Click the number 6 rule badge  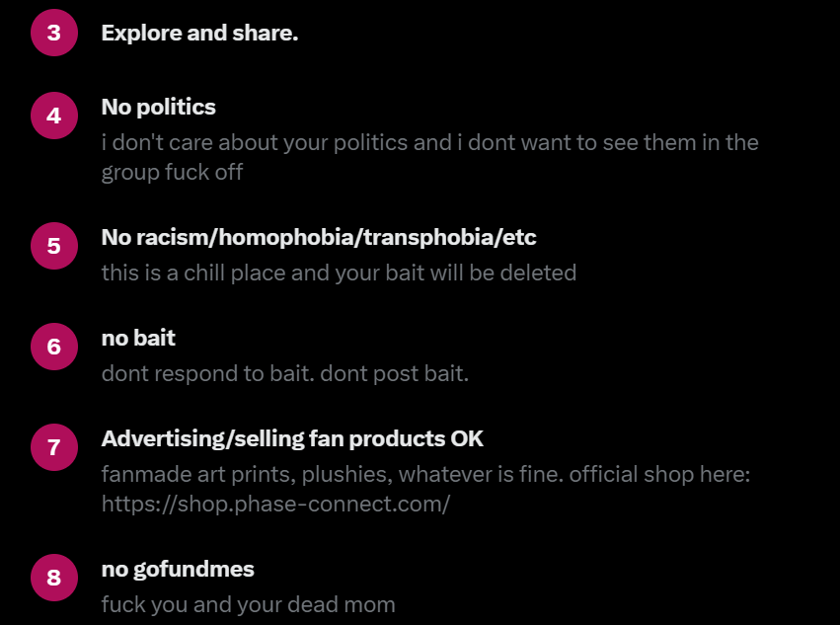coord(54,347)
